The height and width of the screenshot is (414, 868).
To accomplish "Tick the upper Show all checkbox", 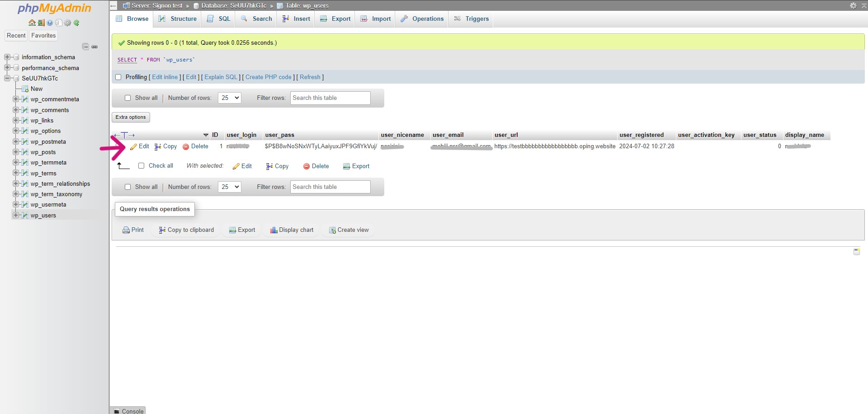I will click(128, 98).
